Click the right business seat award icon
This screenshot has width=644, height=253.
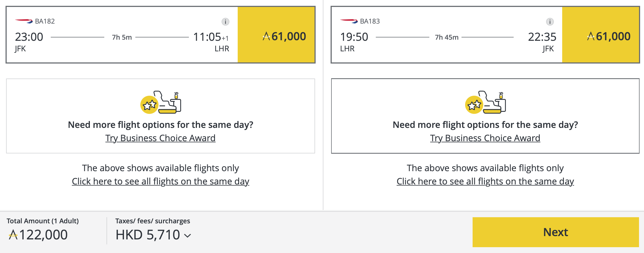point(485,102)
